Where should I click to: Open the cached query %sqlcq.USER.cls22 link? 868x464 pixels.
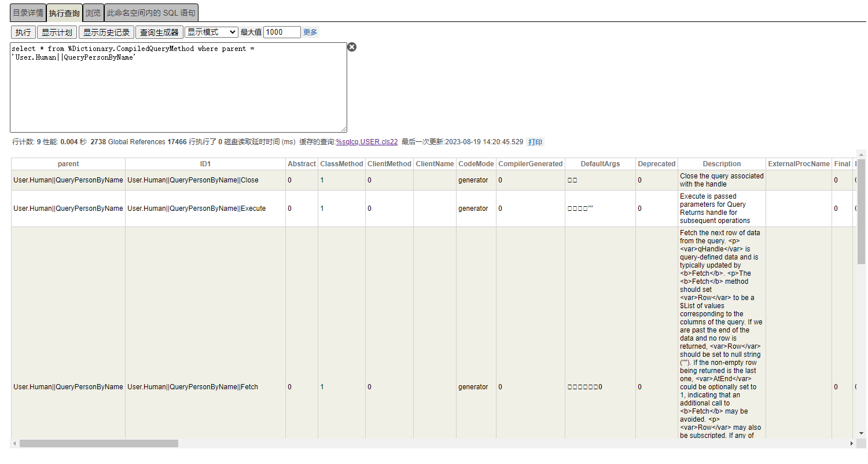click(367, 142)
